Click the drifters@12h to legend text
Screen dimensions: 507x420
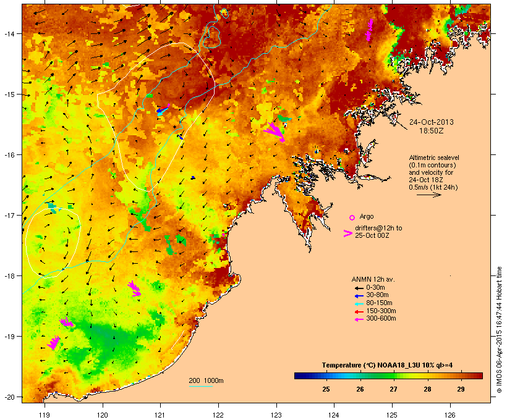pos(378,228)
